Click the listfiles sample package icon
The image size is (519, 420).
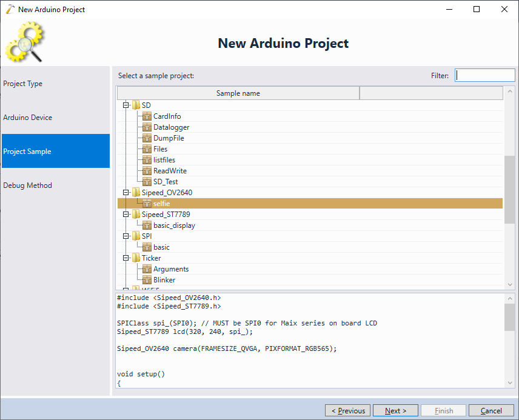[x=147, y=160]
